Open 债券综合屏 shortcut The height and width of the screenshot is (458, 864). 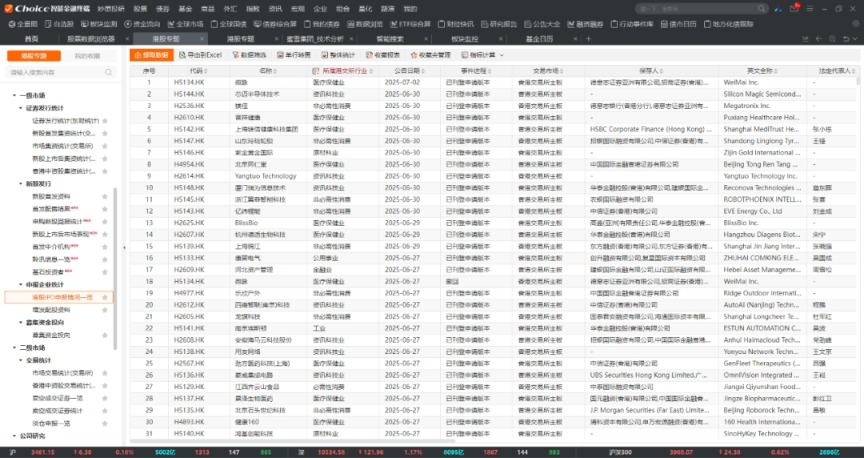coord(276,24)
